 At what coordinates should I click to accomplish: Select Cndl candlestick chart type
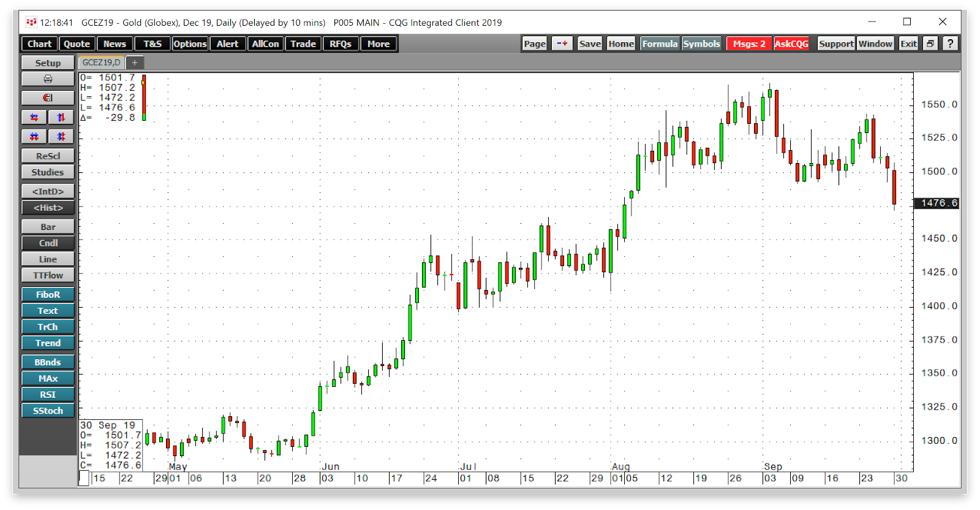48,243
